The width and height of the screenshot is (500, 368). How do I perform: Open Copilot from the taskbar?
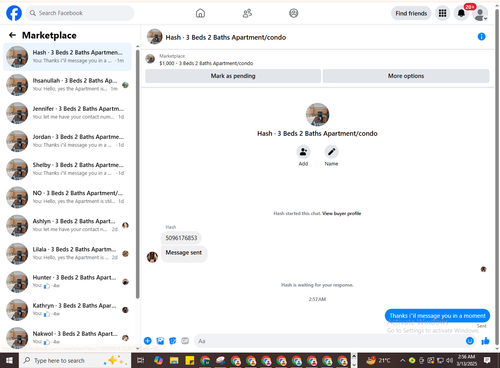point(158,360)
